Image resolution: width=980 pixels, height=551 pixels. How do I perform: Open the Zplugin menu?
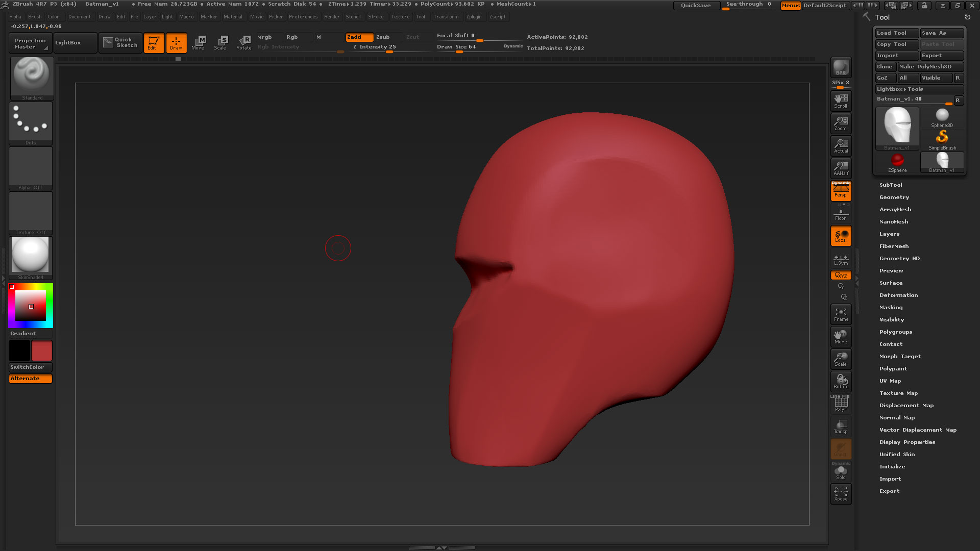474,17
